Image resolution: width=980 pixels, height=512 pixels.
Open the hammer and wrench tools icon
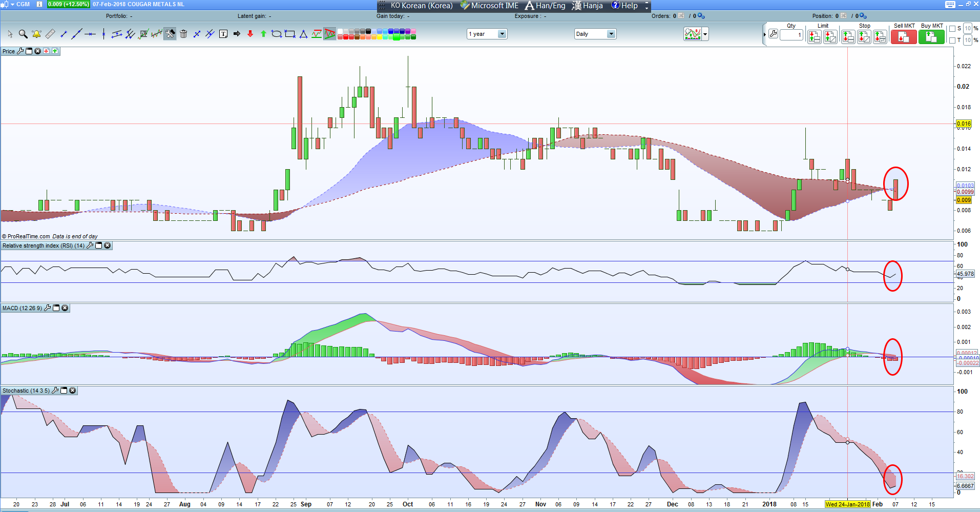[x=170, y=34]
